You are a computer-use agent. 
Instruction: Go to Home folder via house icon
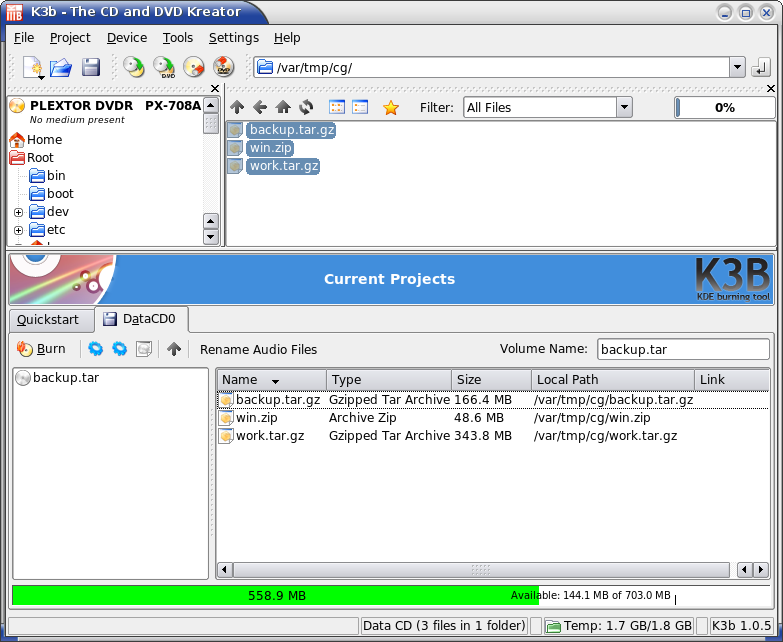[283, 107]
